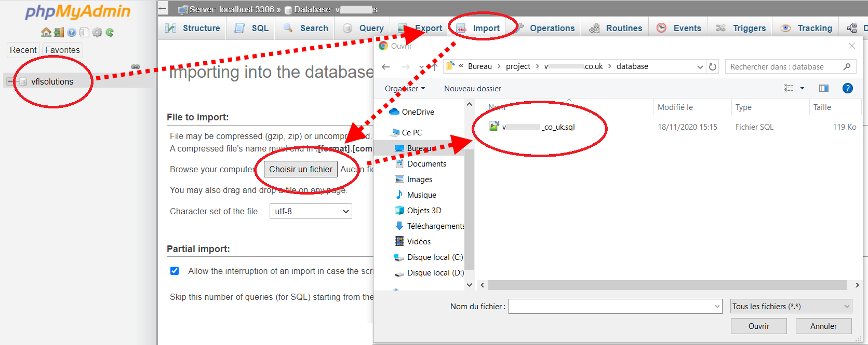868x345 pixels.
Task: Collapse the vflsolutions database tree node
Action: (x=10, y=81)
